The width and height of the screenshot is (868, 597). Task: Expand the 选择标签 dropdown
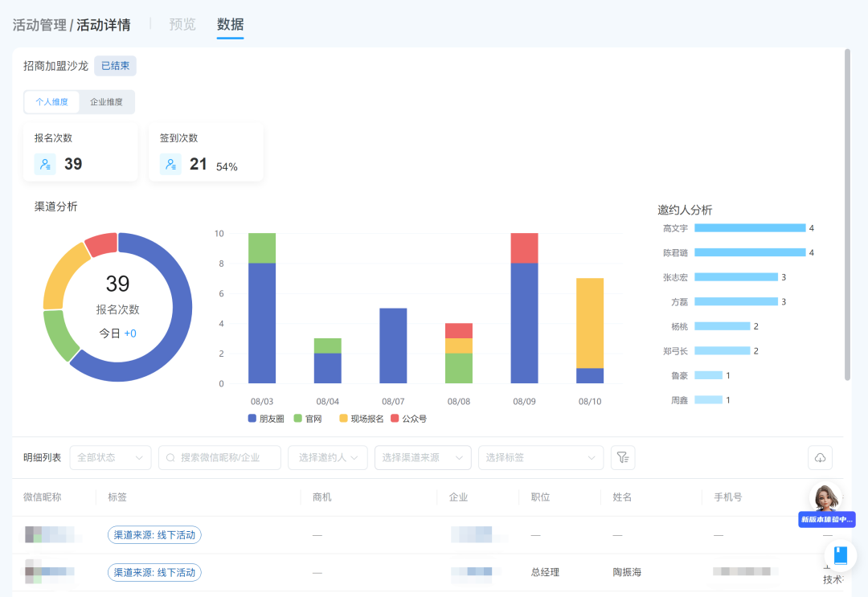(540, 457)
